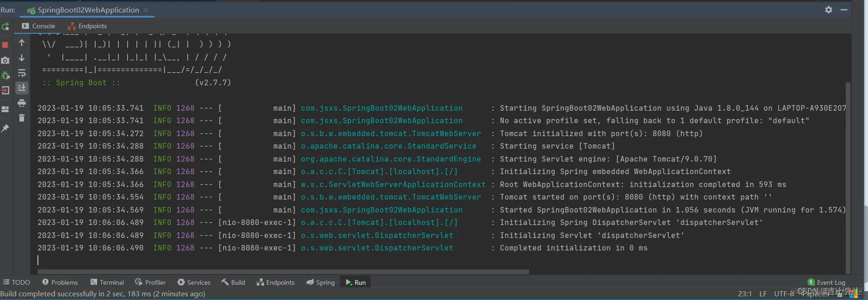The image size is (868, 300).
Task: Print the console output
Action: [22, 103]
